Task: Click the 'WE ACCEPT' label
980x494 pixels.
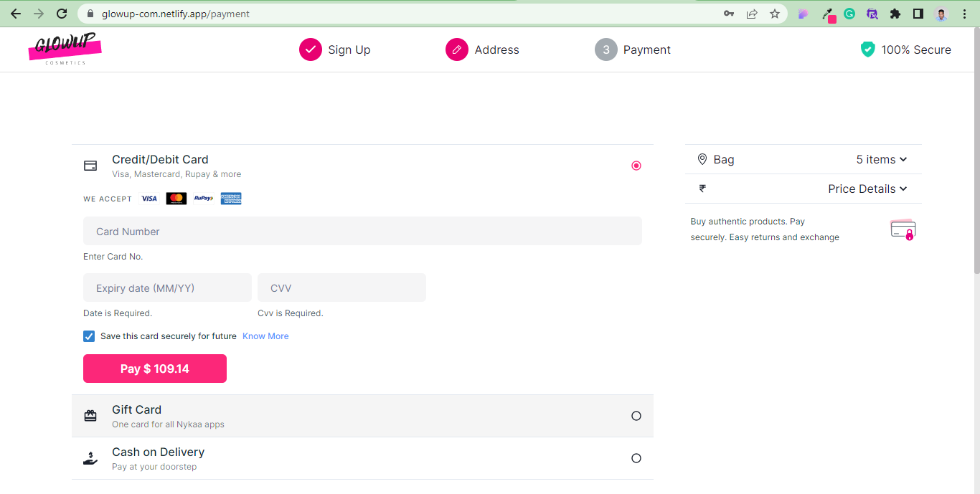Action: [x=108, y=199]
